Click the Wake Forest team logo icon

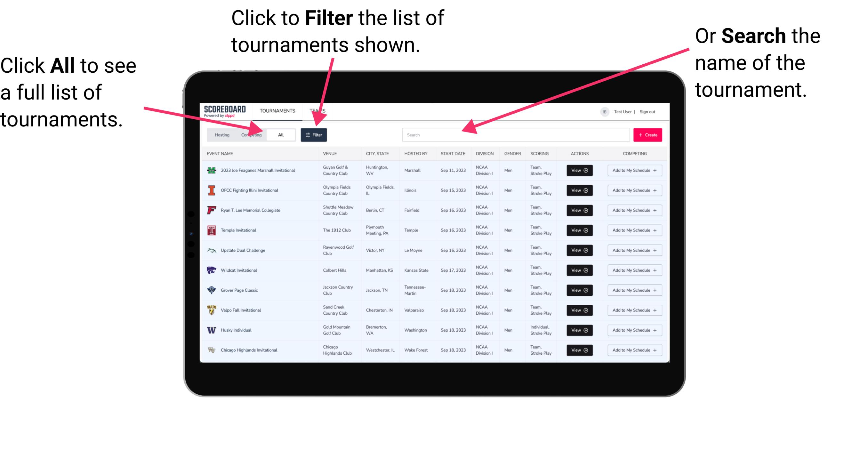pos(210,350)
